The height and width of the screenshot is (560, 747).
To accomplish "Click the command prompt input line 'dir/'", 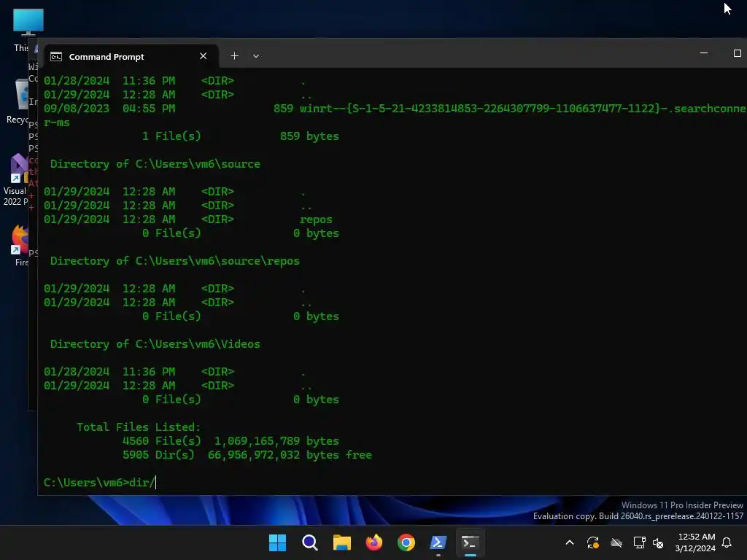I will coord(99,483).
